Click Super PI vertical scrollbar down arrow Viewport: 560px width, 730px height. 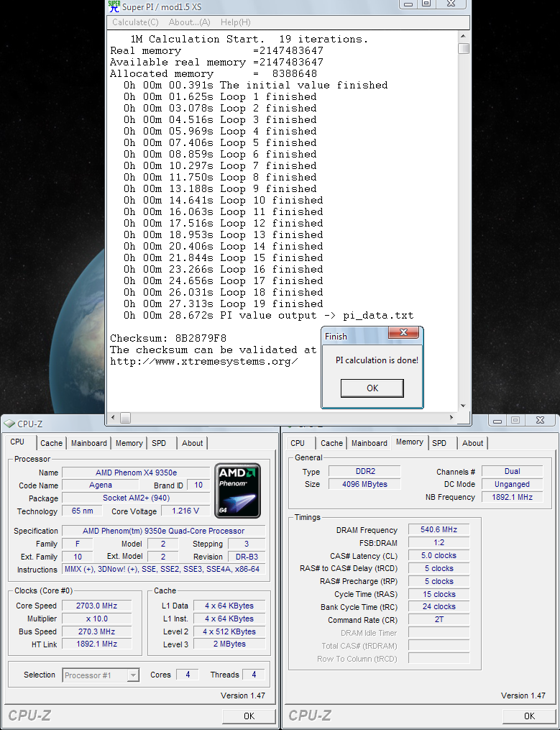click(463, 406)
